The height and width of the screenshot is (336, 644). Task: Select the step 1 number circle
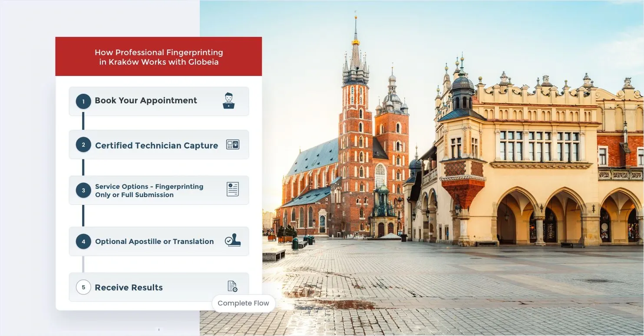(83, 101)
